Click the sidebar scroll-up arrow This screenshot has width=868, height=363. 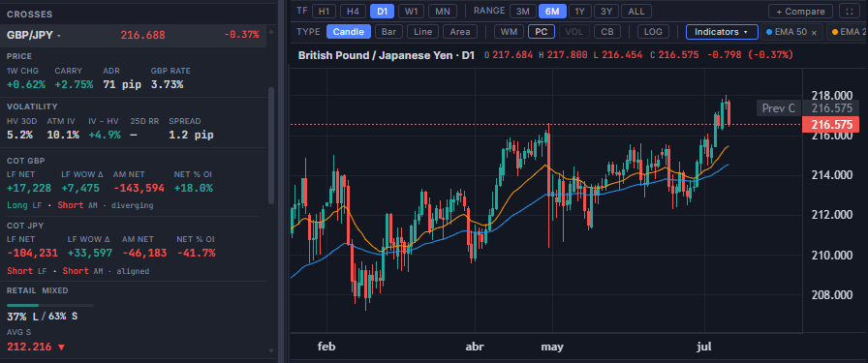tap(271, 33)
